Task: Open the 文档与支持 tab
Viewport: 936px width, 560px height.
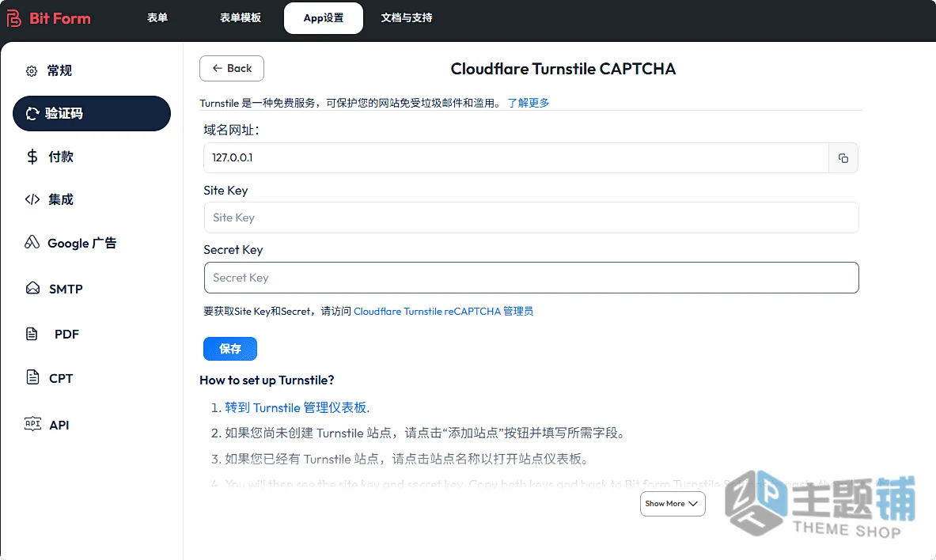Action: [407, 18]
